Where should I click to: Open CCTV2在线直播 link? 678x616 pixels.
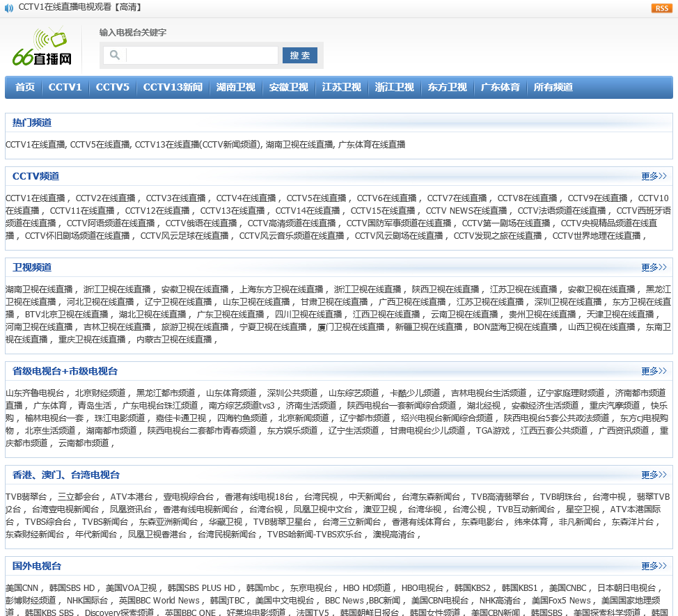(106, 198)
